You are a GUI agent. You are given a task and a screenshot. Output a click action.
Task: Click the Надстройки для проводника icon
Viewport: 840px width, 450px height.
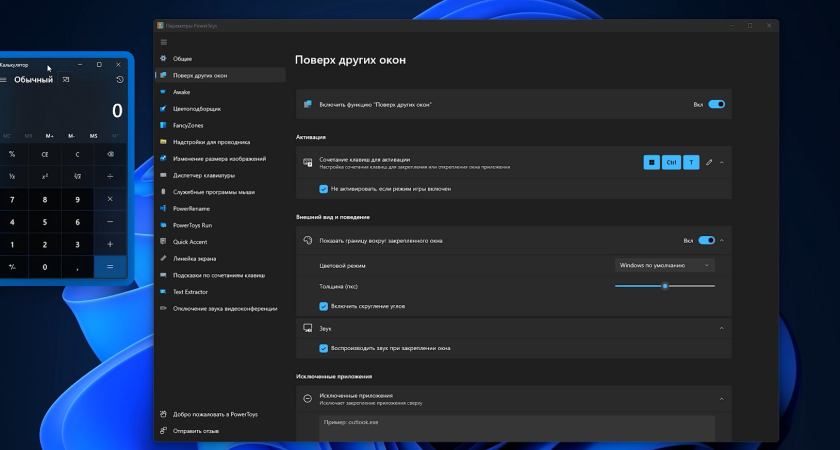pyautogui.click(x=163, y=142)
